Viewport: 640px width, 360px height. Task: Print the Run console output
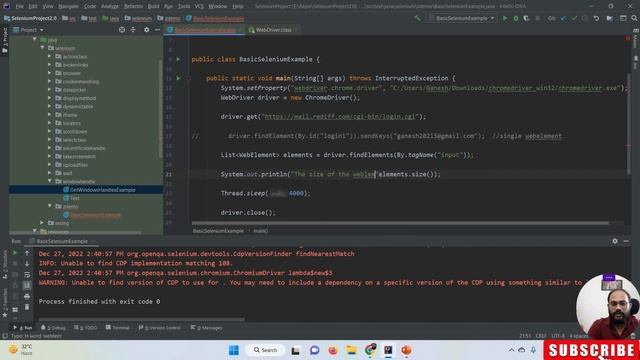[27, 296]
